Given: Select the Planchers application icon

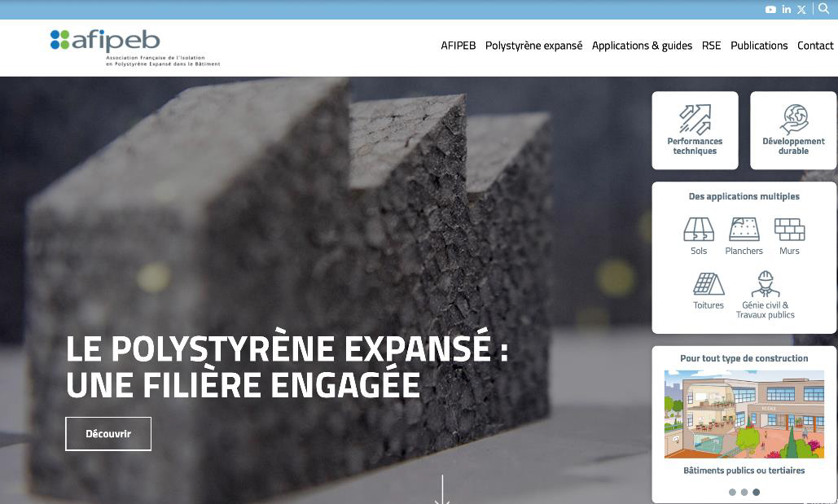Looking at the screenshot, I should 744,230.
